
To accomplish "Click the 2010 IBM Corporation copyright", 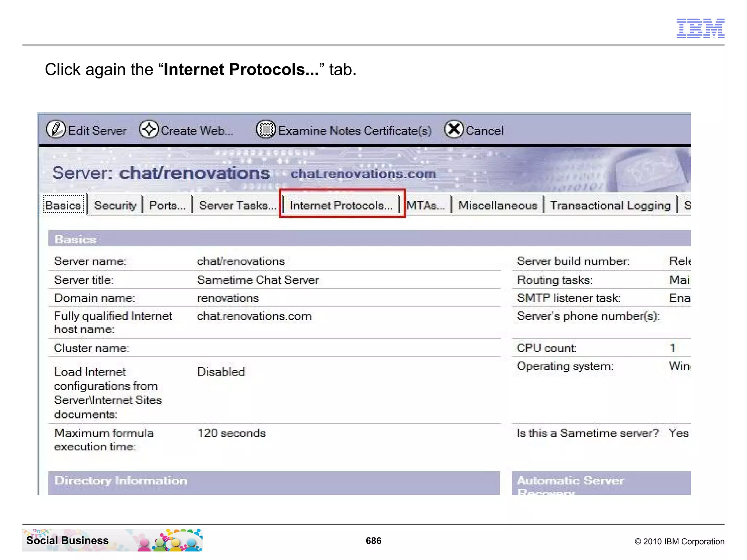I will [x=680, y=541].
